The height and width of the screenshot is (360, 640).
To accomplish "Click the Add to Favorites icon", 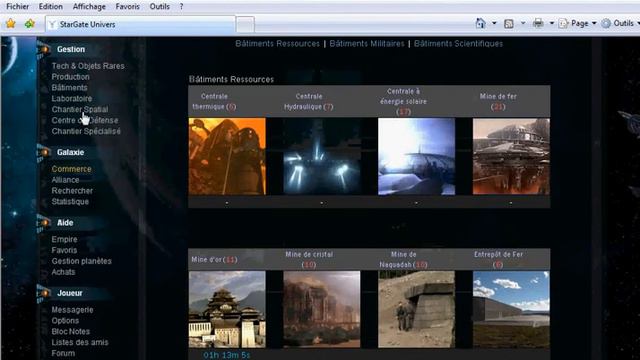I will pyautogui.click(x=30, y=24).
